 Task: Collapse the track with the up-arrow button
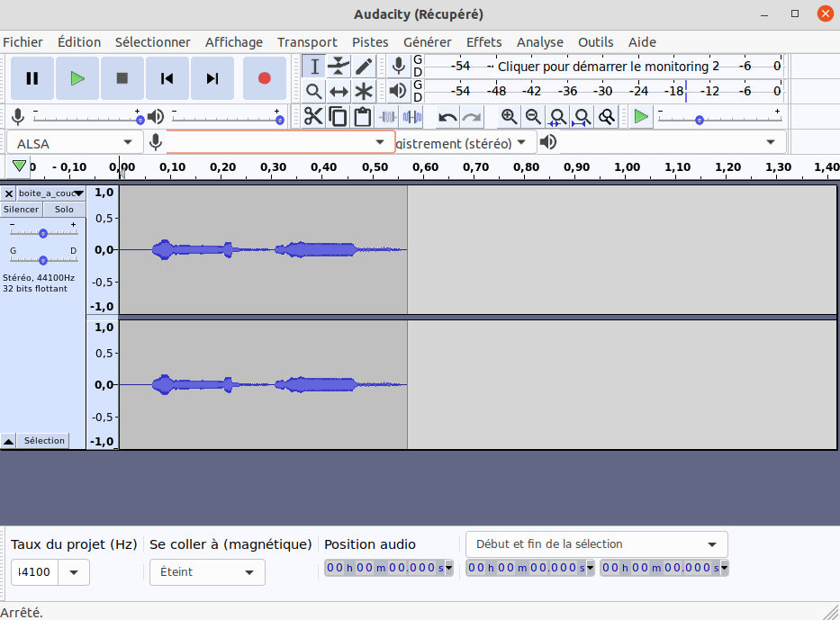tap(9, 441)
